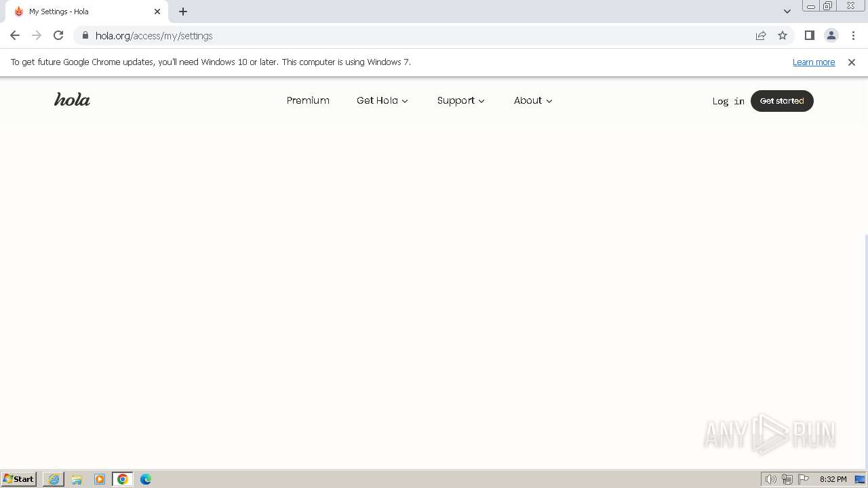
Task: Expand the Get Hola menu
Action: coord(382,100)
